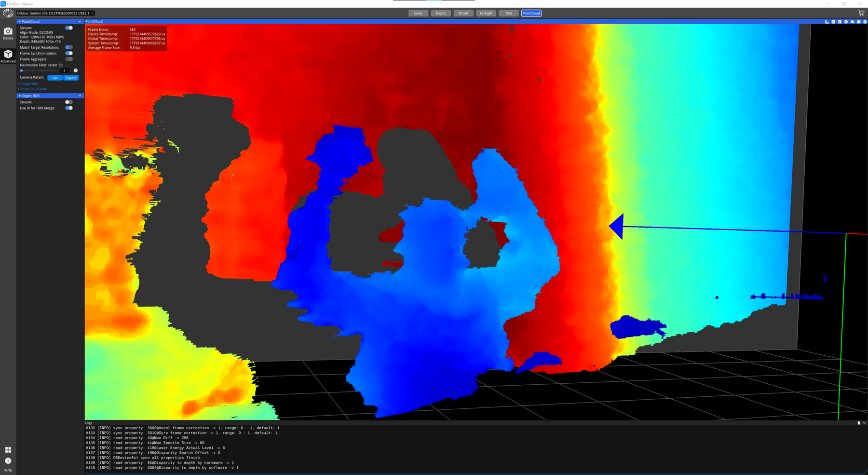Click 'Color: 1280x720 10fps MJPG' text
The image size is (868, 475).
[x=42, y=37]
